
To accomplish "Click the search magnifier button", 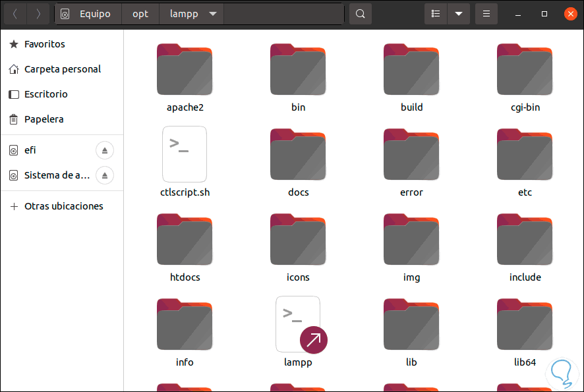I will coord(360,14).
